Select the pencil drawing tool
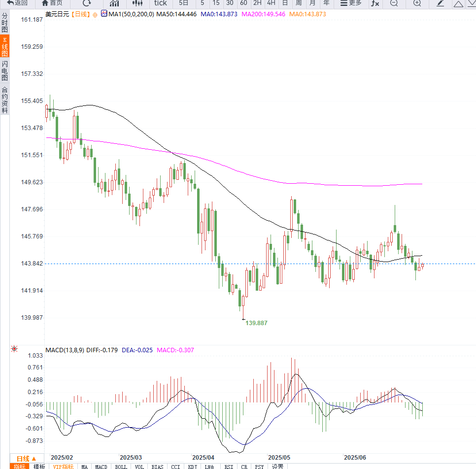 [441, 3]
